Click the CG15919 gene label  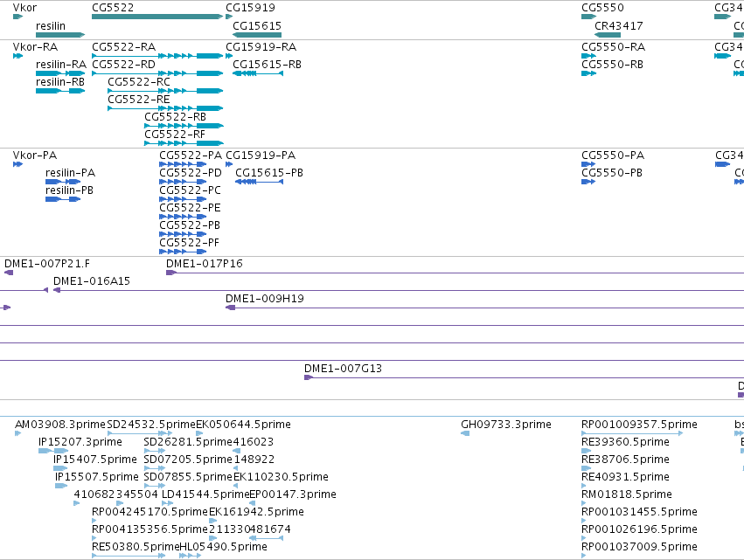[x=250, y=8]
